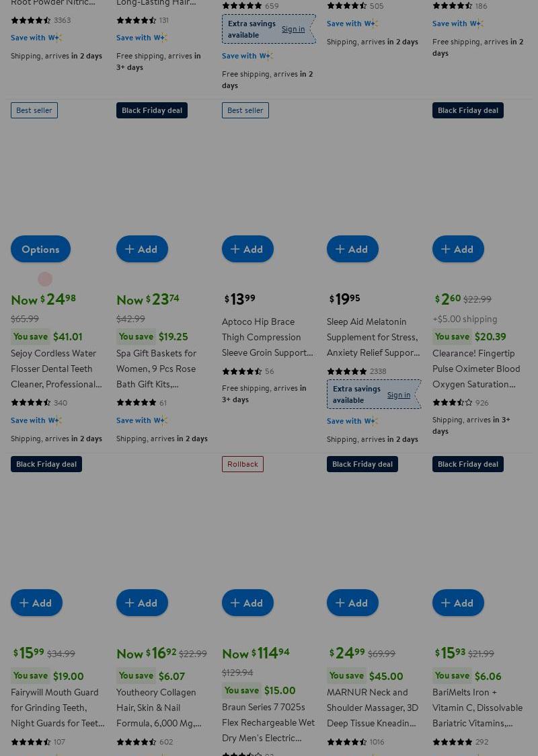
Task: Add Aptoco Hip Brace to cart
Action: pos(247,249)
